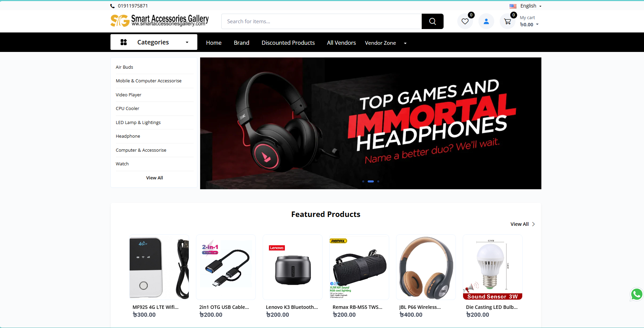
Task: Open the user account icon
Action: click(x=486, y=22)
